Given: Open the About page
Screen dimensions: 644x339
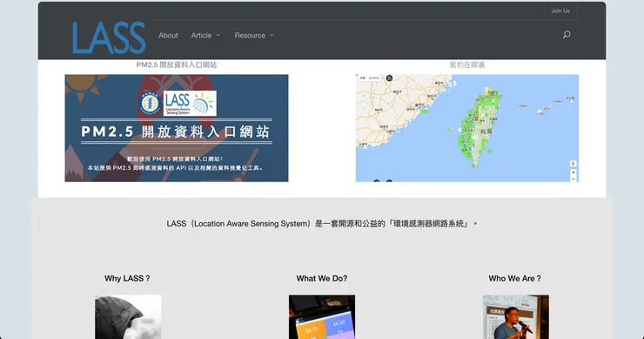Looking at the screenshot, I should 168,36.
